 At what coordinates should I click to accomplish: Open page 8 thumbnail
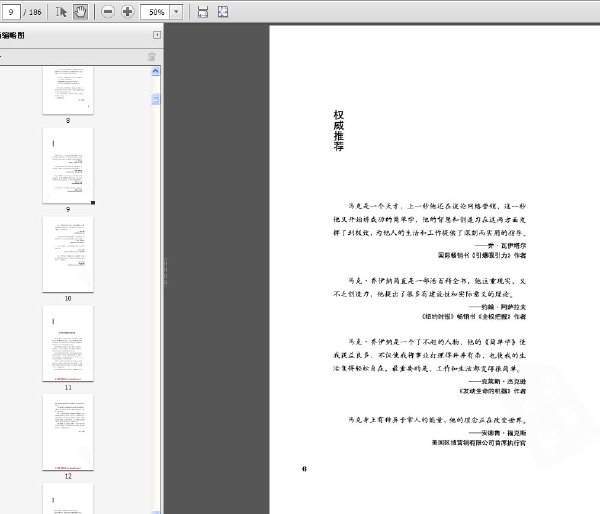[x=68, y=90]
